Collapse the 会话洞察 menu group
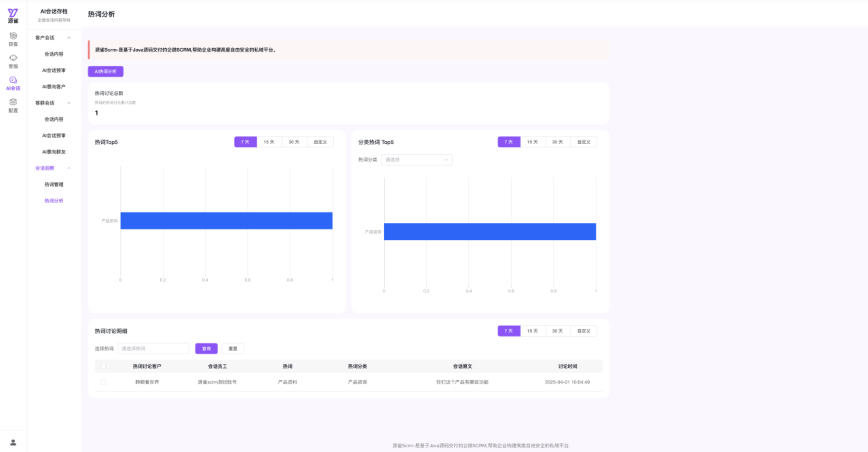The image size is (868, 452). tap(69, 168)
